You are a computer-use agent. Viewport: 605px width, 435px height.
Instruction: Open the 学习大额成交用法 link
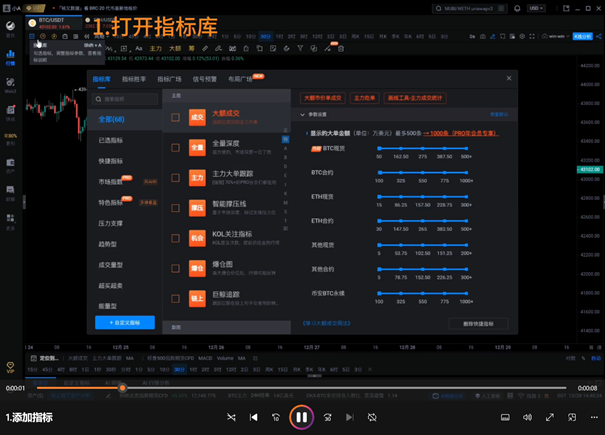tap(327, 323)
